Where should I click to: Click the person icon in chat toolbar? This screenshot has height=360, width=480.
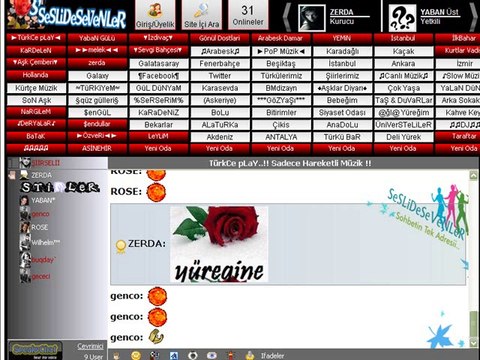point(116,356)
